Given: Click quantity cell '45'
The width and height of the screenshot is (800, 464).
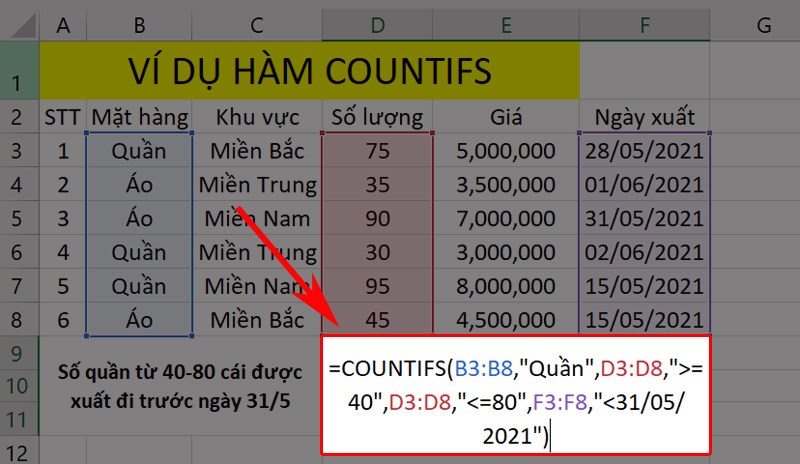Looking at the screenshot, I should pos(378,320).
